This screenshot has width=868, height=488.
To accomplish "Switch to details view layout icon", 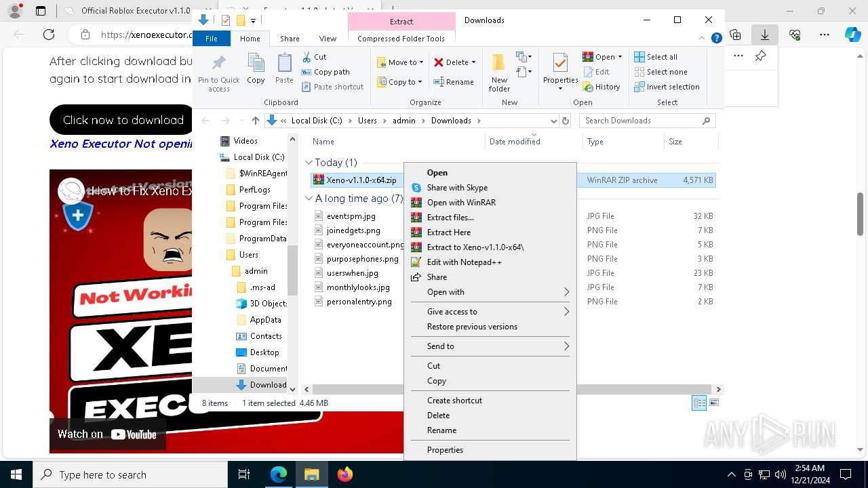I will coord(698,403).
